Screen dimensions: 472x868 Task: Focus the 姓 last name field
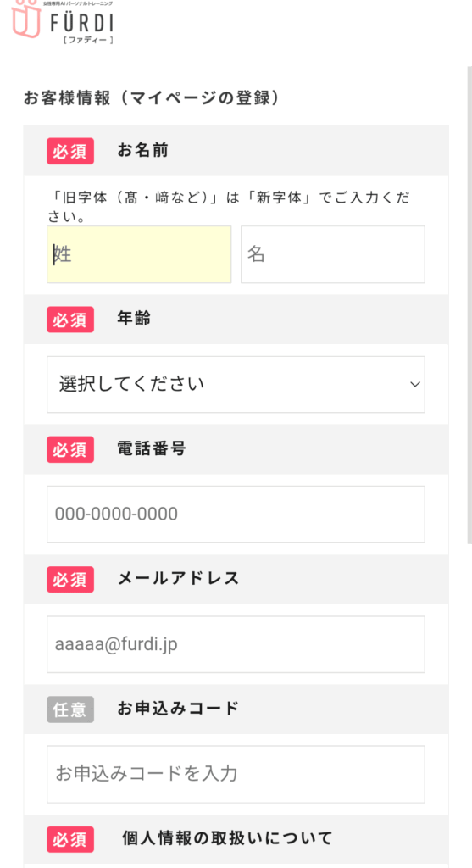pyautogui.click(x=139, y=254)
